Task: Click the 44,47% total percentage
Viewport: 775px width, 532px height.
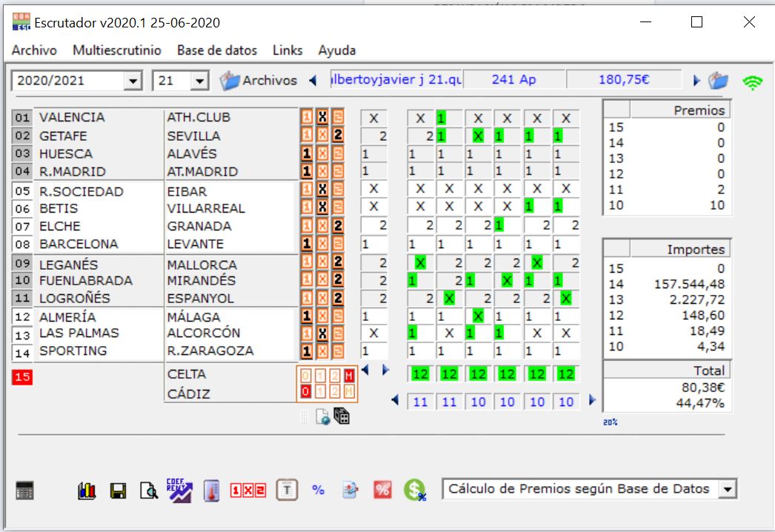Action: coord(700,404)
